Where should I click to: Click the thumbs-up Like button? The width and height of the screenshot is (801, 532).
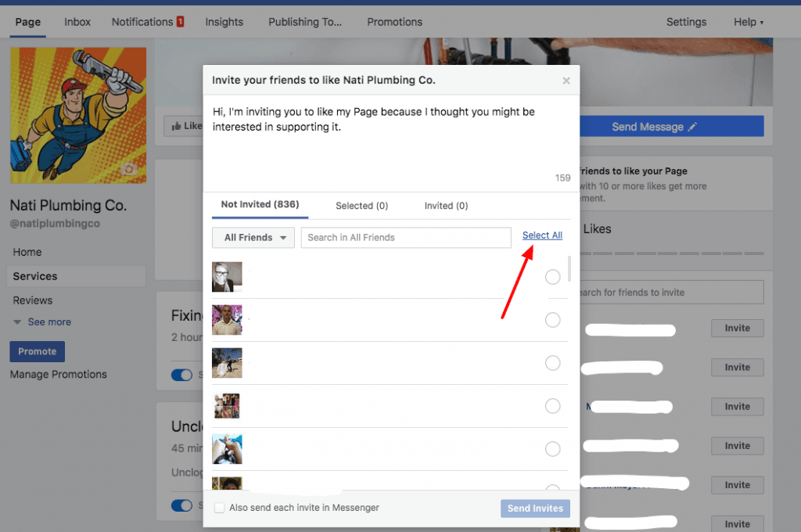[x=184, y=126]
